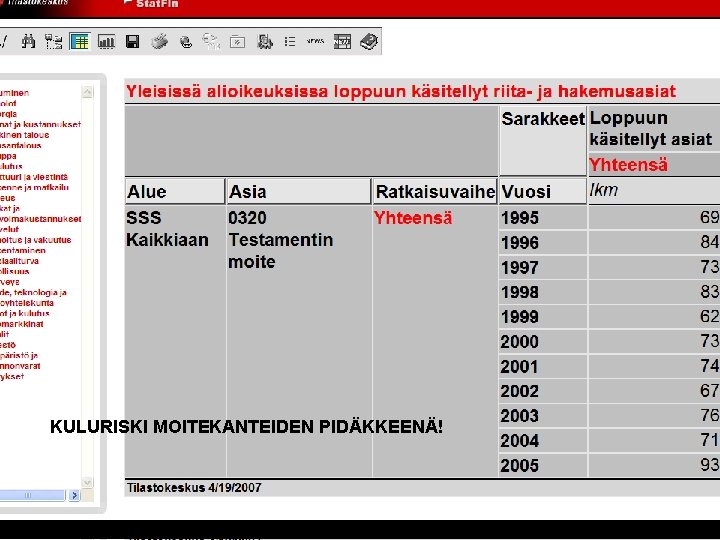Open the 'ja matkailu' sidebar topic
The image size is (720, 540).
(x=34, y=187)
